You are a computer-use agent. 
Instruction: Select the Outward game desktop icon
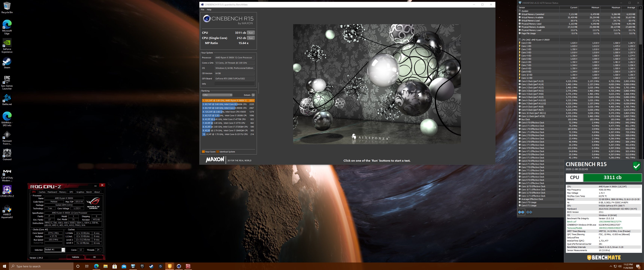tap(7, 154)
